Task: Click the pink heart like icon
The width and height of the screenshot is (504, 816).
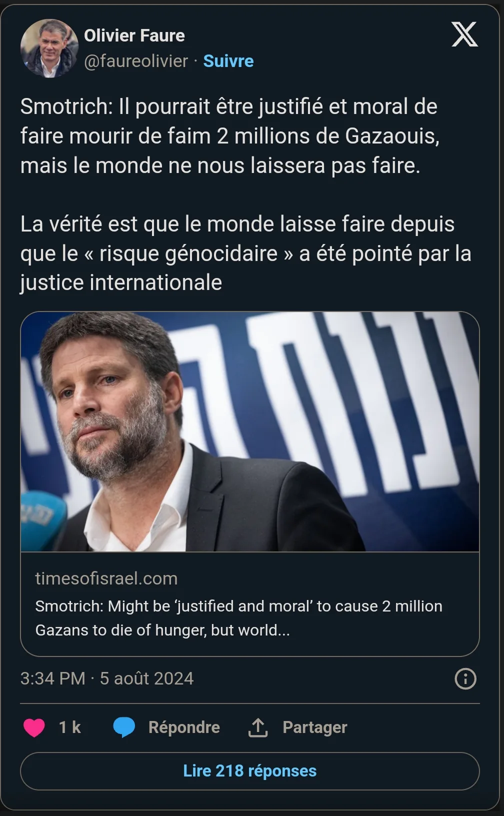Action: [x=34, y=727]
